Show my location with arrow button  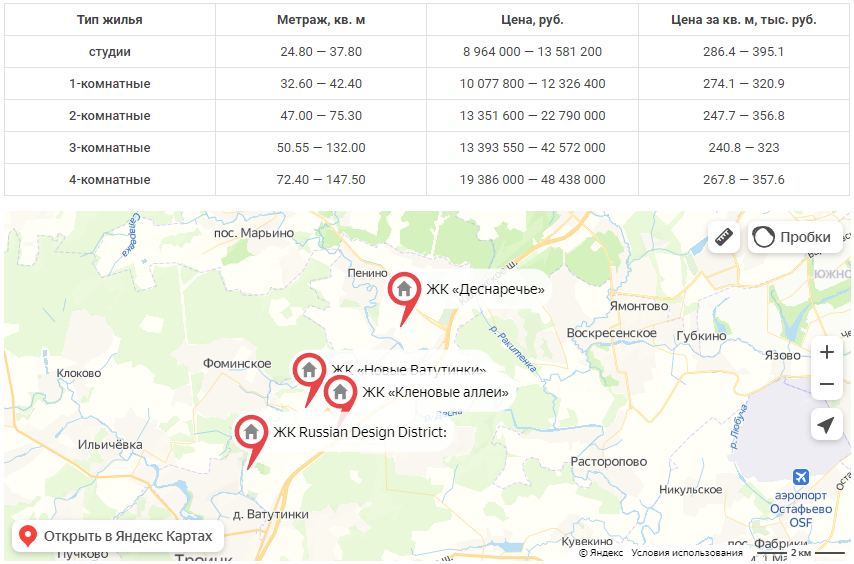[827, 425]
